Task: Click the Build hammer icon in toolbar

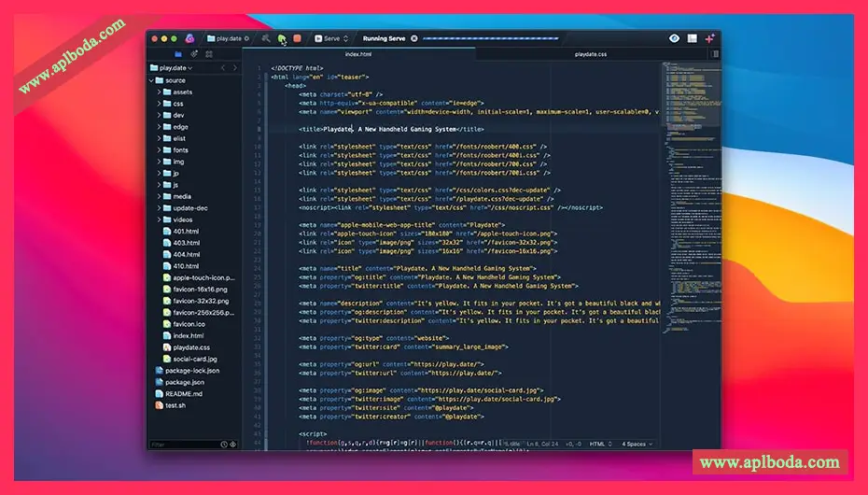Action: 266,38
